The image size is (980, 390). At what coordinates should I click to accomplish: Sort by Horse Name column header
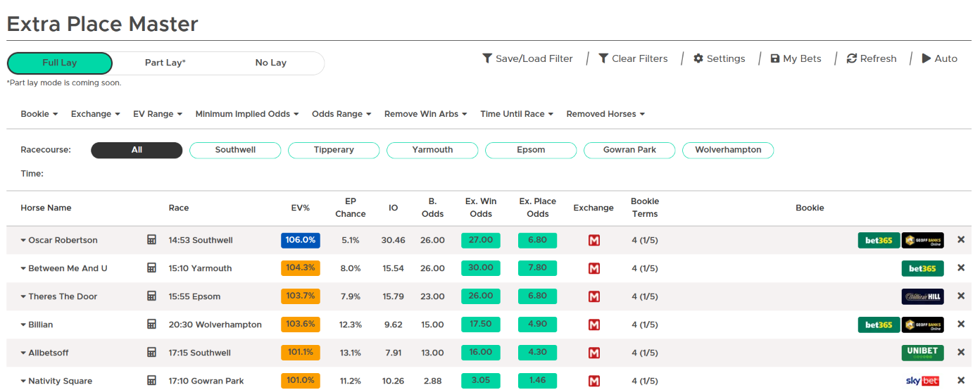point(46,208)
